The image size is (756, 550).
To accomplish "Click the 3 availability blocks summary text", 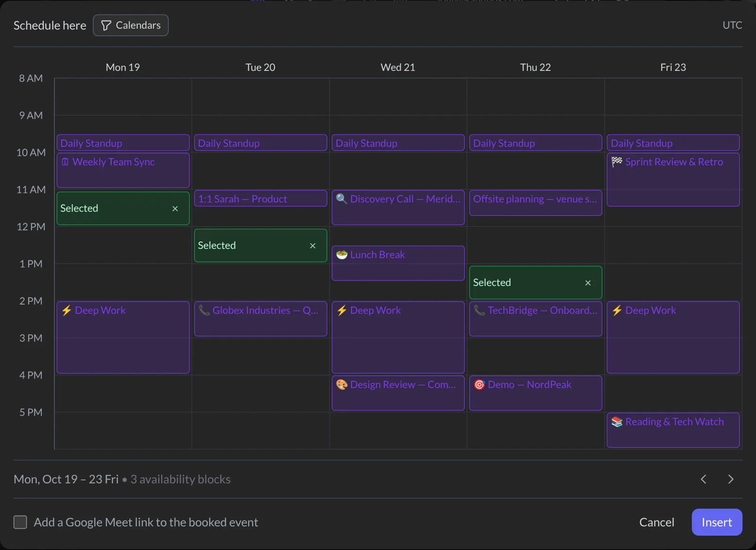I will [180, 479].
